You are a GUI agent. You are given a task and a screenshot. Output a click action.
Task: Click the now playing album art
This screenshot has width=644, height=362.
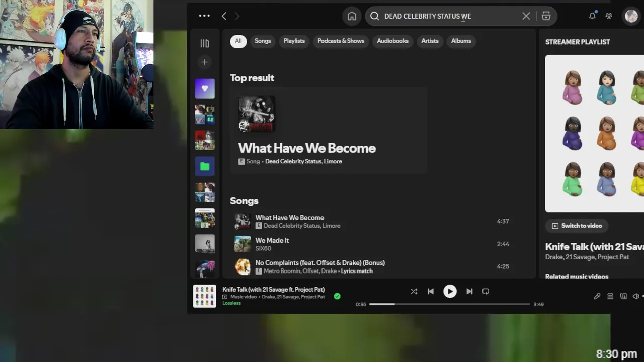[205, 296]
